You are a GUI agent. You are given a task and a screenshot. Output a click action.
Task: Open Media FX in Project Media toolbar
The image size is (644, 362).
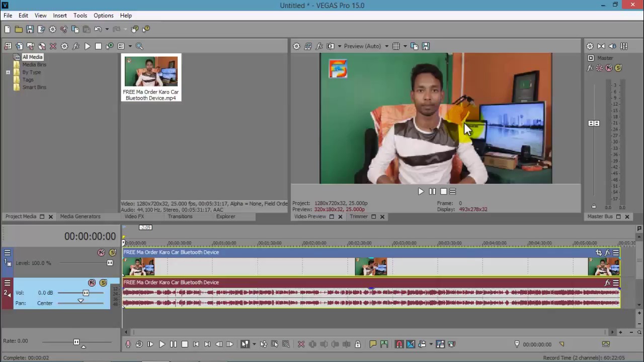click(76, 46)
